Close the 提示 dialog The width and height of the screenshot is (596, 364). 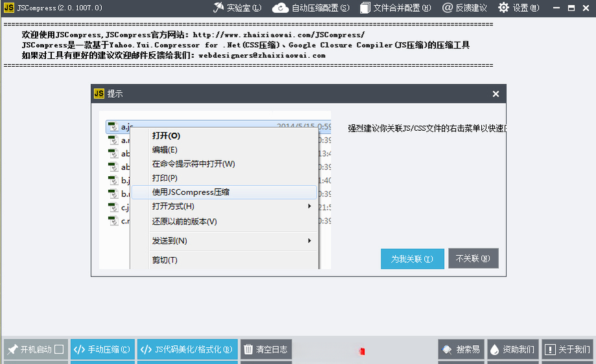(495, 94)
